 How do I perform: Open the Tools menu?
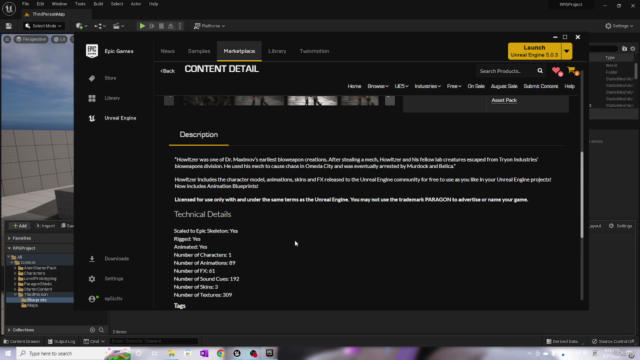pos(80,4)
